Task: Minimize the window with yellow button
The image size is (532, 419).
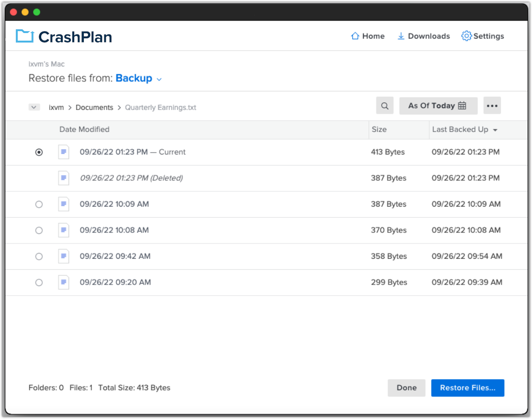Action: [x=25, y=12]
